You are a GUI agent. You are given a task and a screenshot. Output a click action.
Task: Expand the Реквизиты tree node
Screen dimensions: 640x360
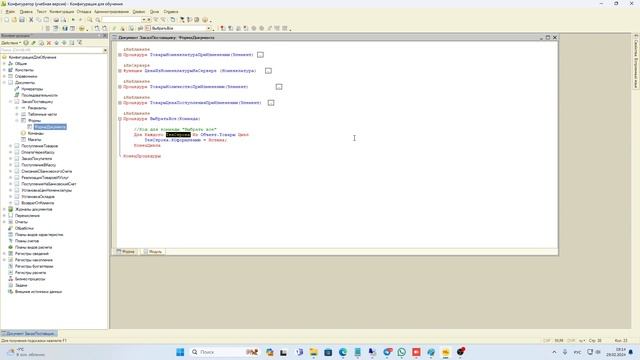click(x=17, y=108)
